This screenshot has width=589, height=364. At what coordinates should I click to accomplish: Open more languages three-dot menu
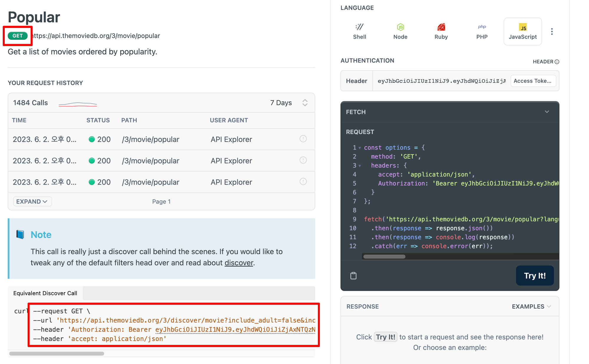tap(552, 32)
